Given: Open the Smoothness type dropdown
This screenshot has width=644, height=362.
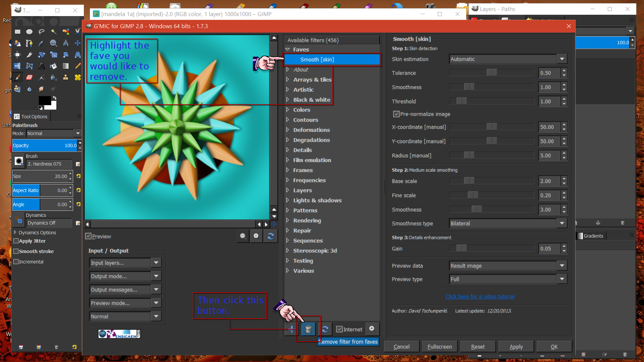Looking at the screenshot, I should pyautogui.click(x=508, y=223).
